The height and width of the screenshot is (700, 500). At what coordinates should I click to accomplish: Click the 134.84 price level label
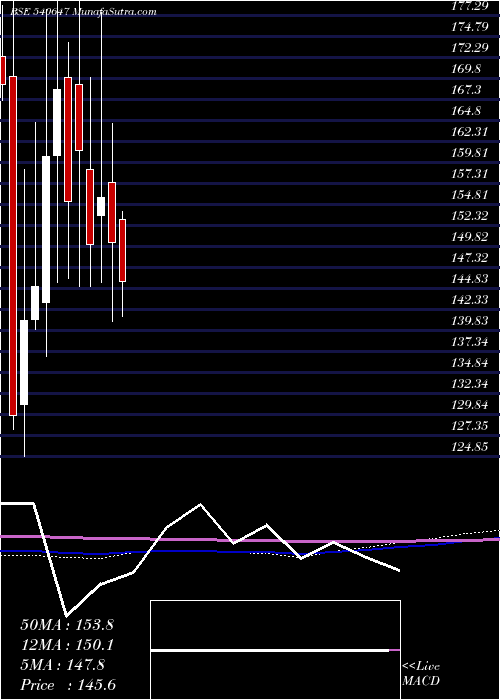(x=470, y=363)
